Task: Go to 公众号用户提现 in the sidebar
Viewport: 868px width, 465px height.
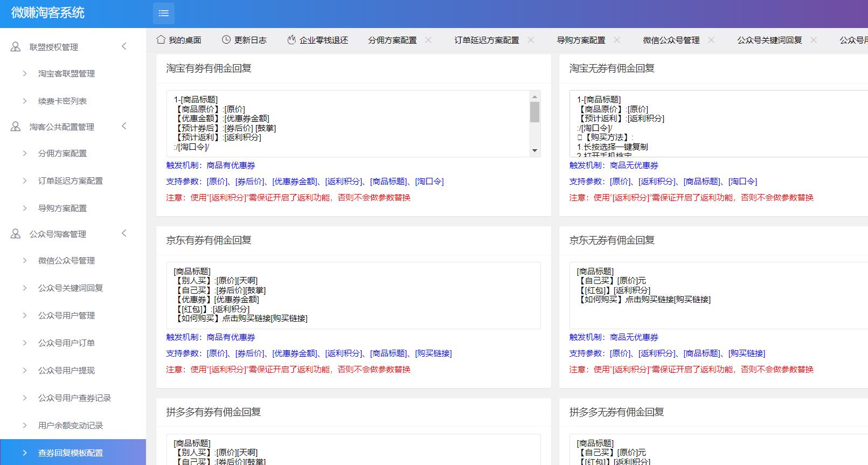Action: [66, 371]
